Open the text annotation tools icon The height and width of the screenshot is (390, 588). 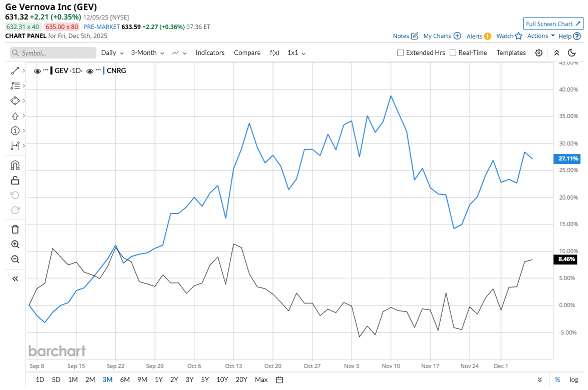(x=15, y=85)
